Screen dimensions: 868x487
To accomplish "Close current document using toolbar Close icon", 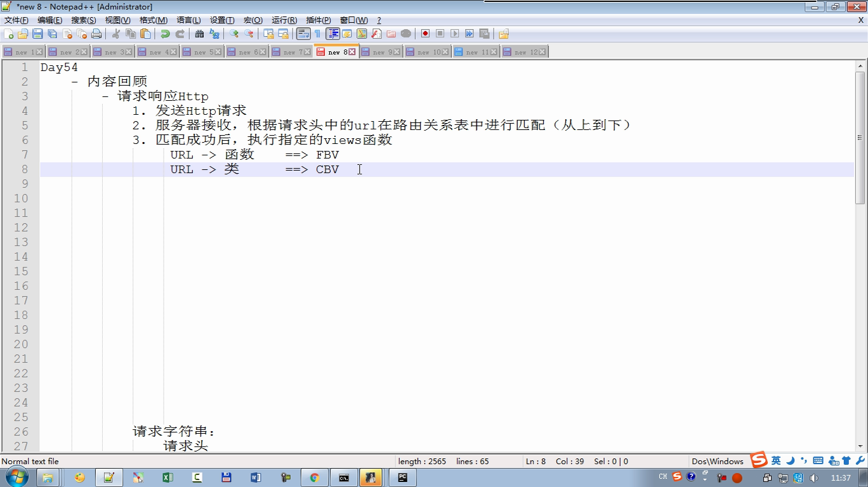I will coord(67,34).
